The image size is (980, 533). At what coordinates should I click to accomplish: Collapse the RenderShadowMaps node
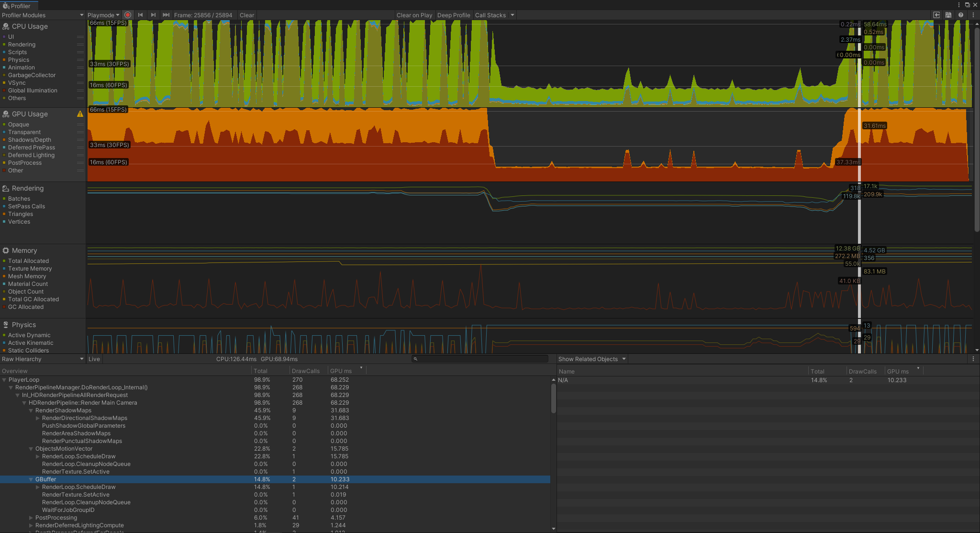click(31, 410)
